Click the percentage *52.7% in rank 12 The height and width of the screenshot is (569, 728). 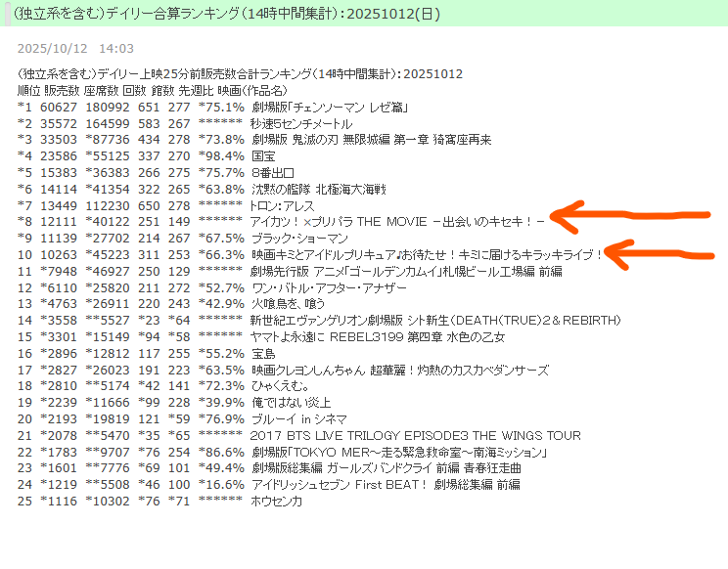click(221, 288)
